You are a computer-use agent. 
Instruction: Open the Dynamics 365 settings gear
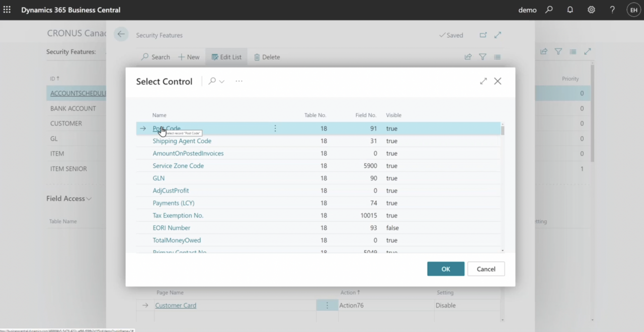[x=591, y=10]
